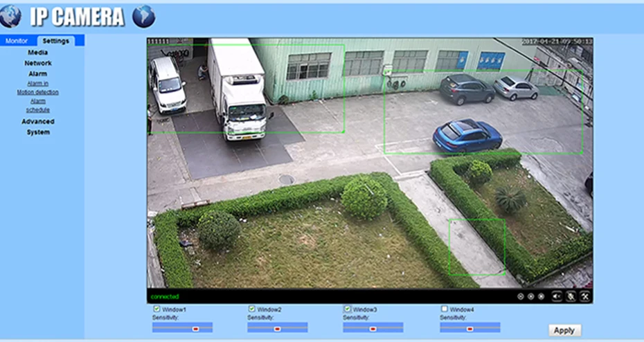
Task: Expand the Advanced menu section
Action: (38, 121)
